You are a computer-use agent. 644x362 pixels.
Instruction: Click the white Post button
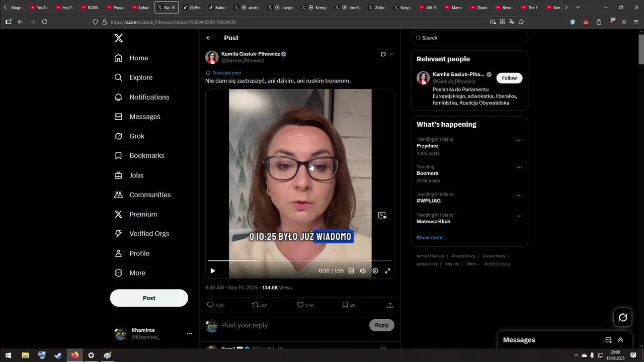[x=149, y=298]
